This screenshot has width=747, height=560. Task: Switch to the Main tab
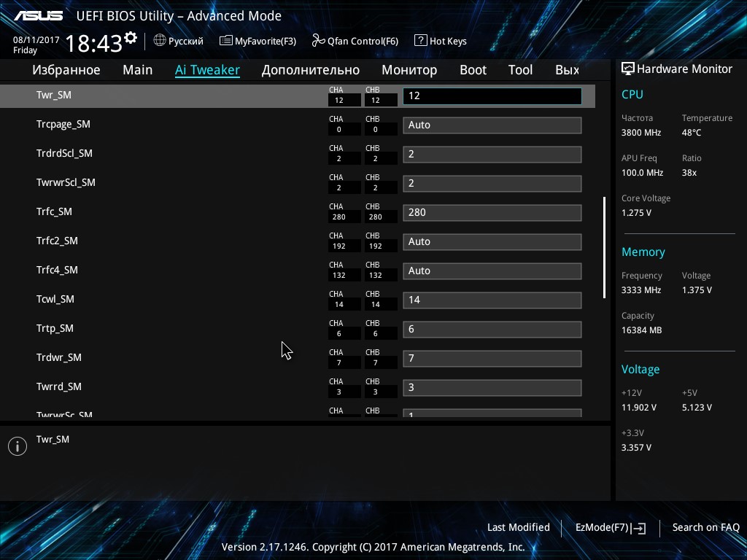(138, 70)
